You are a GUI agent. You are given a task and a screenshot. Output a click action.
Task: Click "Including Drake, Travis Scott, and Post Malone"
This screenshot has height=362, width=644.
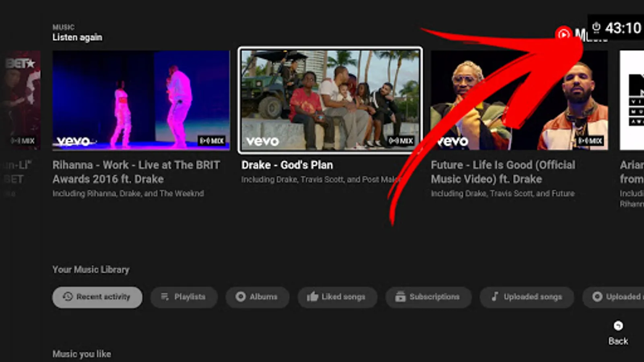(x=322, y=179)
